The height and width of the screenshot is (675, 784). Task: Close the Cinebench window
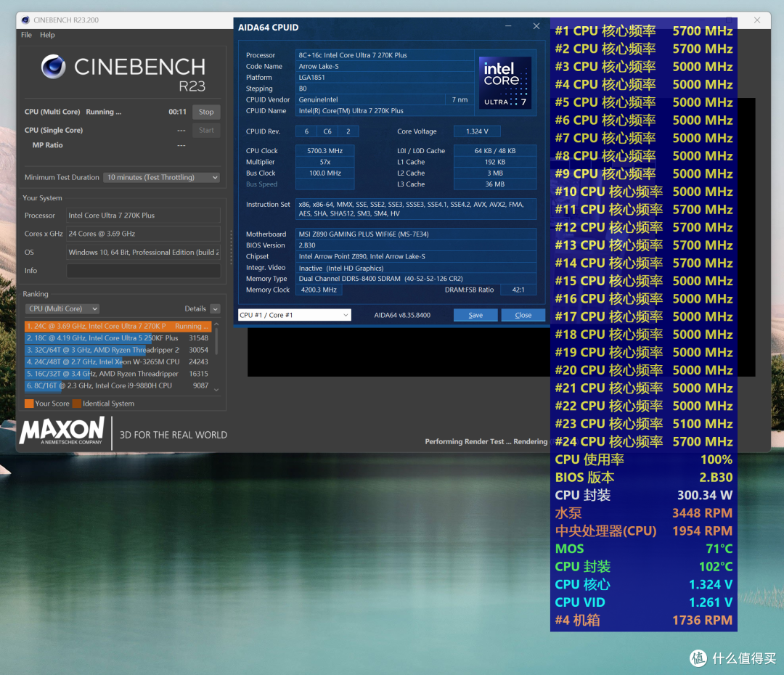757,20
